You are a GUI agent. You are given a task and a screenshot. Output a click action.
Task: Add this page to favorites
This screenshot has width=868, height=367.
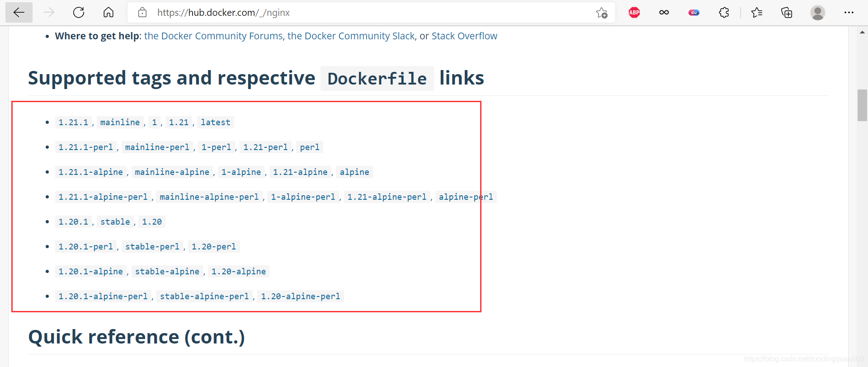(x=602, y=13)
